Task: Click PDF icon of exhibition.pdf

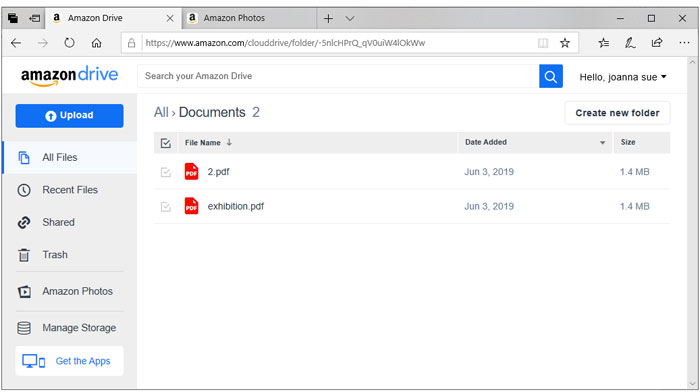Action: (192, 206)
